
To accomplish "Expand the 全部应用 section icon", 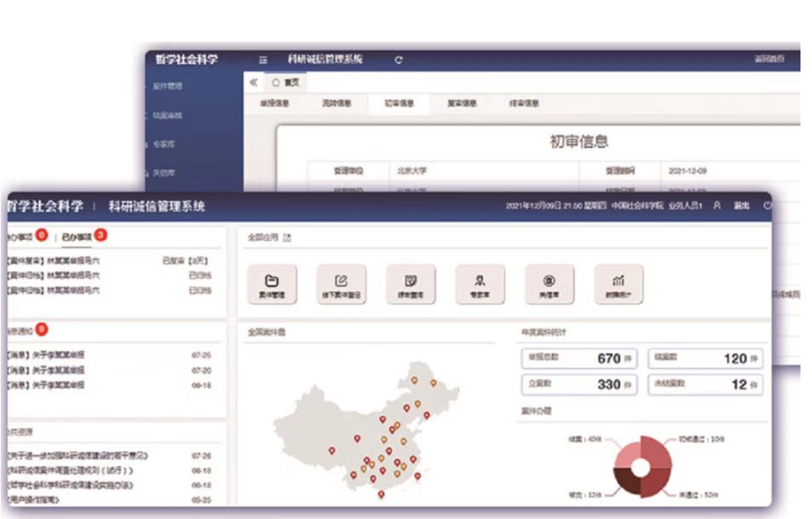I will 288,238.
